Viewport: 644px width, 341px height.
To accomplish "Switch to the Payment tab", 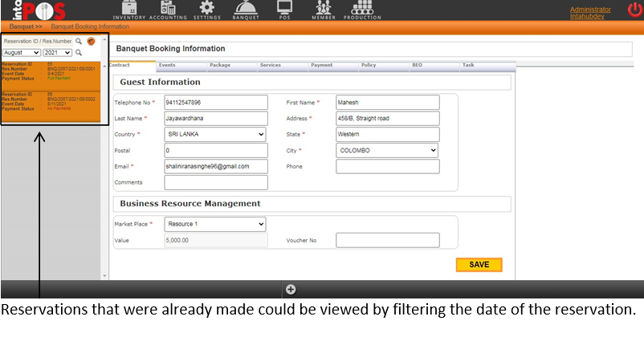I will (321, 65).
